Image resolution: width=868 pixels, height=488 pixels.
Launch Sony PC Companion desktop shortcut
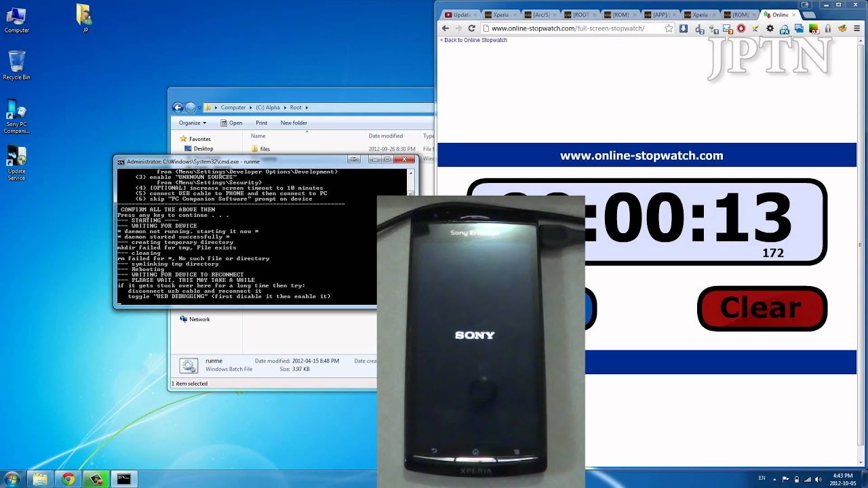click(16, 116)
